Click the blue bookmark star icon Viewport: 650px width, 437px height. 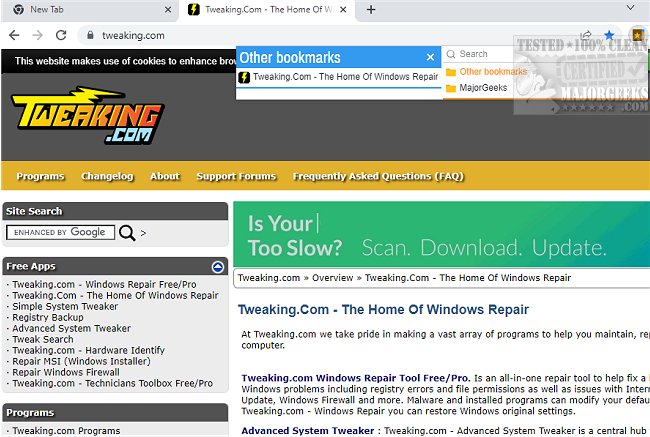point(609,35)
